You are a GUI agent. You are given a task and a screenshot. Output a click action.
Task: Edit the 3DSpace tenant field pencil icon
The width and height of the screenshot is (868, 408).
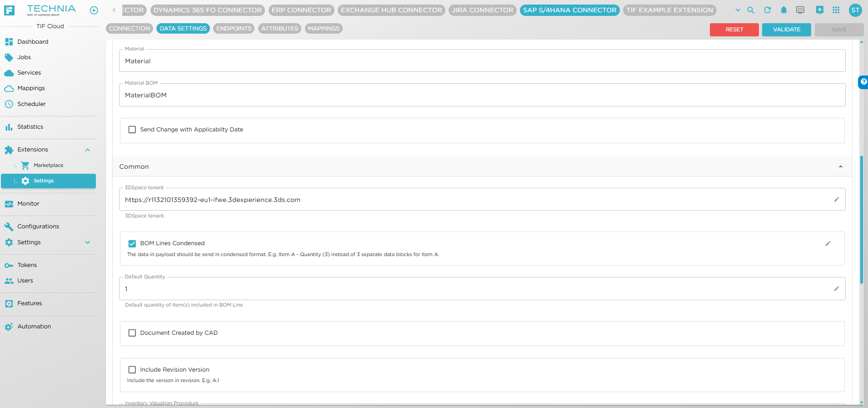pyautogui.click(x=836, y=200)
